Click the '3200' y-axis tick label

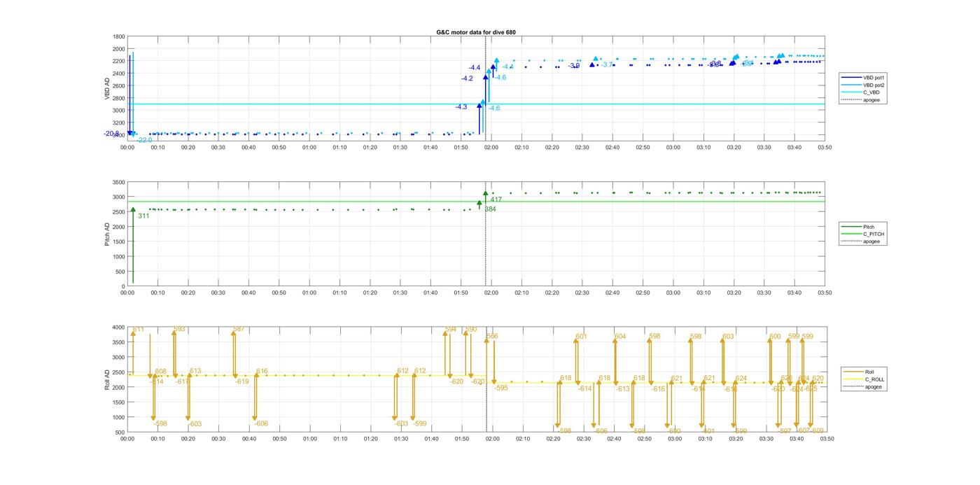118,122
